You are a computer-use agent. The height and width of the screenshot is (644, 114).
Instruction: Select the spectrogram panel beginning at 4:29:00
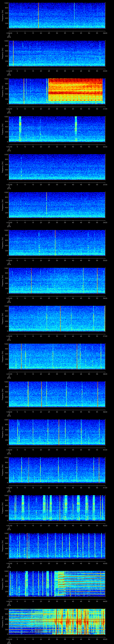coord(57,53)
